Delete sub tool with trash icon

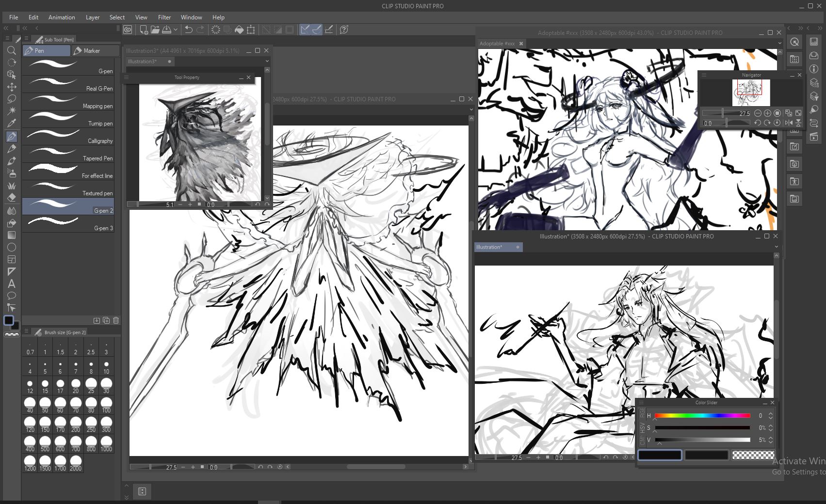(x=116, y=320)
